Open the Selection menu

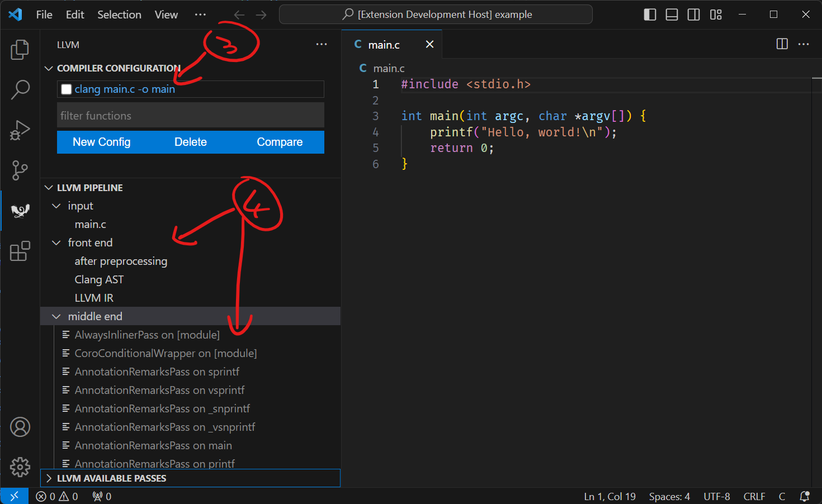tap(119, 15)
